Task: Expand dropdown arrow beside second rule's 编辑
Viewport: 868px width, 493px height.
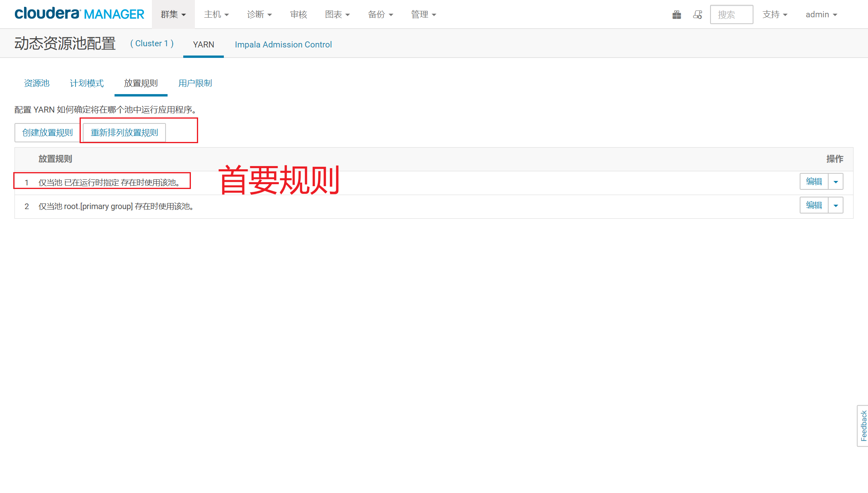Action: pos(836,205)
